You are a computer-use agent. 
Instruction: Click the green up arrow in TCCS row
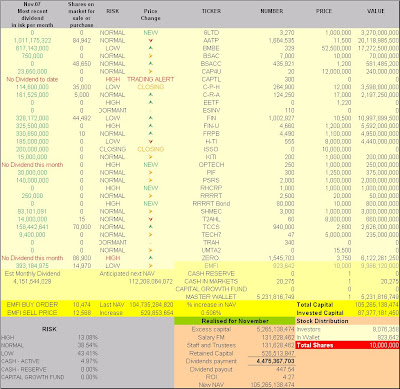pyautogui.click(x=151, y=227)
